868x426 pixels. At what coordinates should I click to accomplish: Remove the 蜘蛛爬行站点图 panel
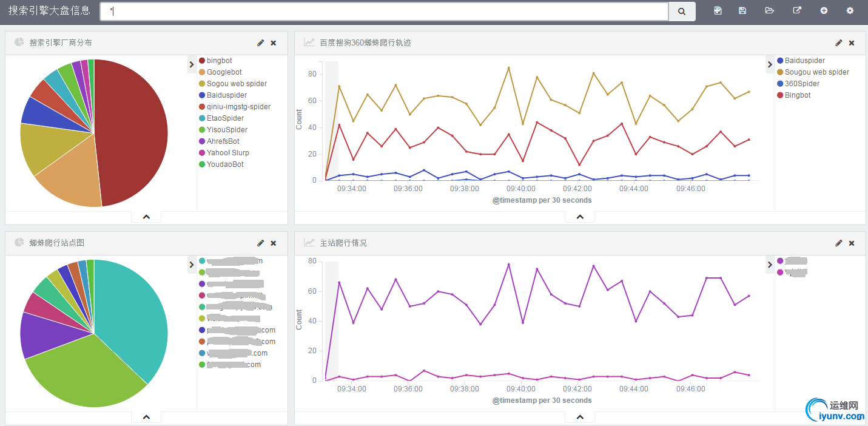tap(274, 243)
